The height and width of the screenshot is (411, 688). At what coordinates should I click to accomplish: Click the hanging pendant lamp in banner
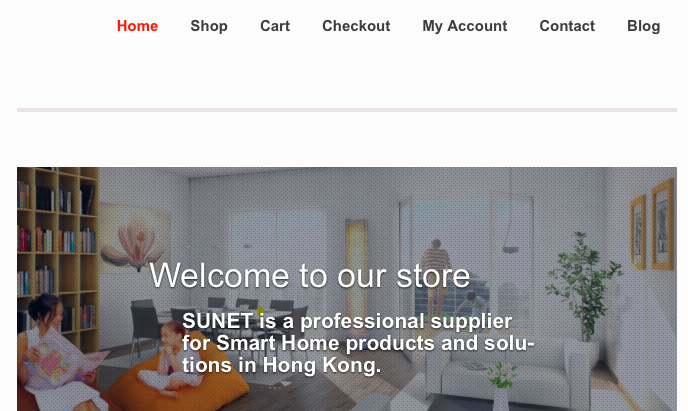(x=510, y=249)
